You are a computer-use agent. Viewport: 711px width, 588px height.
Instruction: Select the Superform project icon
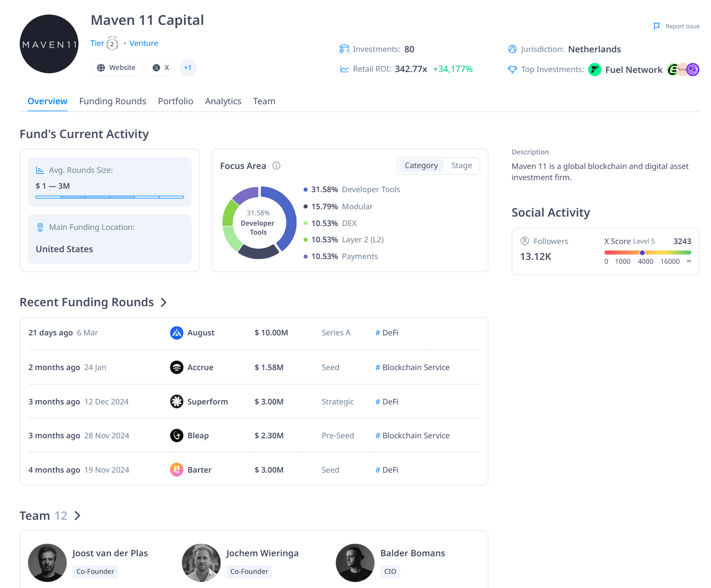click(x=176, y=402)
